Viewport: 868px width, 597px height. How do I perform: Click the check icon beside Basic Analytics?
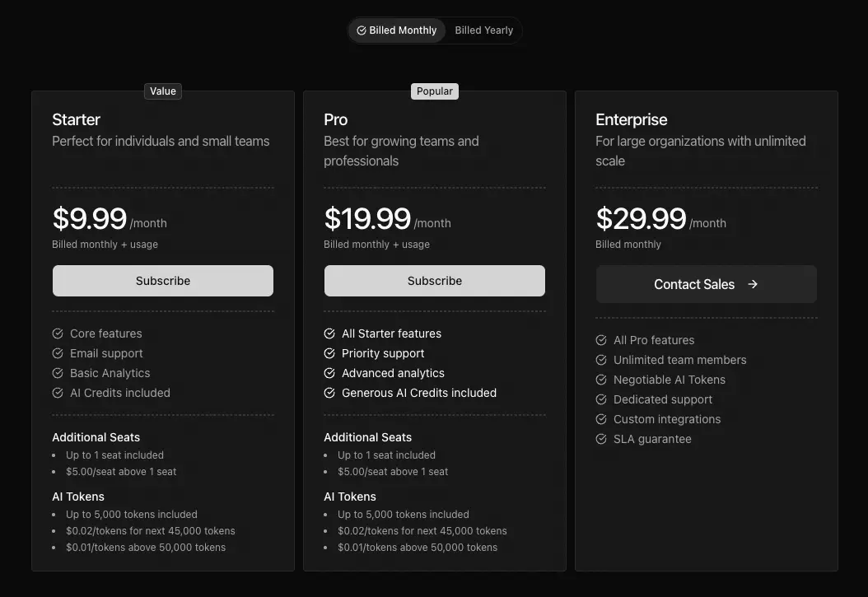tap(57, 373)
